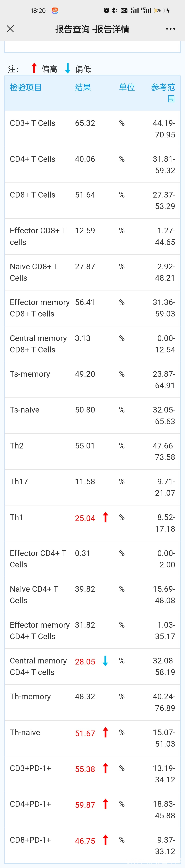Image resolution: width=185 pixels, height=868 pixels.
Task: Tap the Effector memory CD8+ T cells row
Action: 92,308
